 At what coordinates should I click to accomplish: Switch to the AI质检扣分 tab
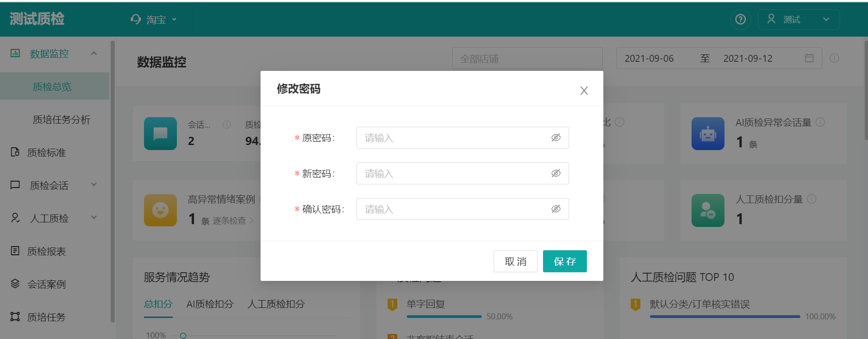[210, 304]
